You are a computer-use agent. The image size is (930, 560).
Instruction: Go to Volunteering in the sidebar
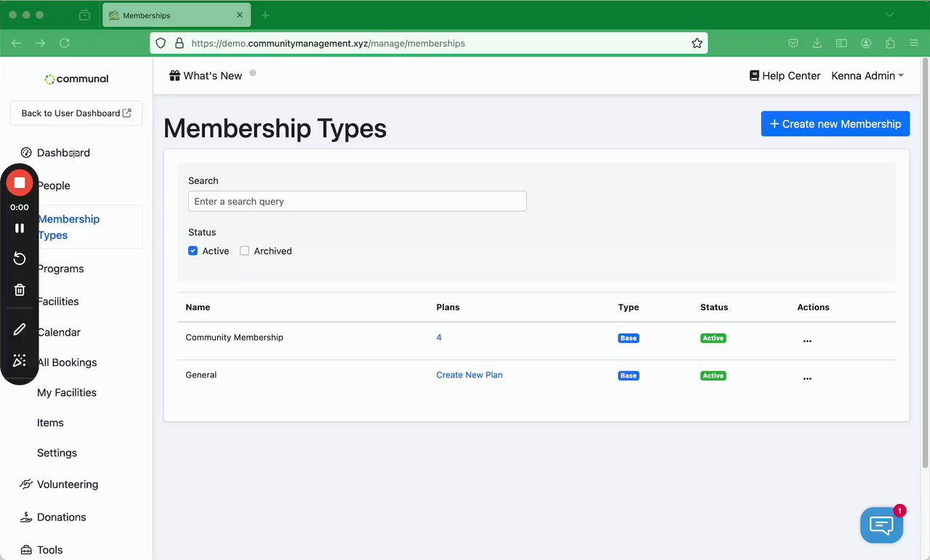(67, 484)
